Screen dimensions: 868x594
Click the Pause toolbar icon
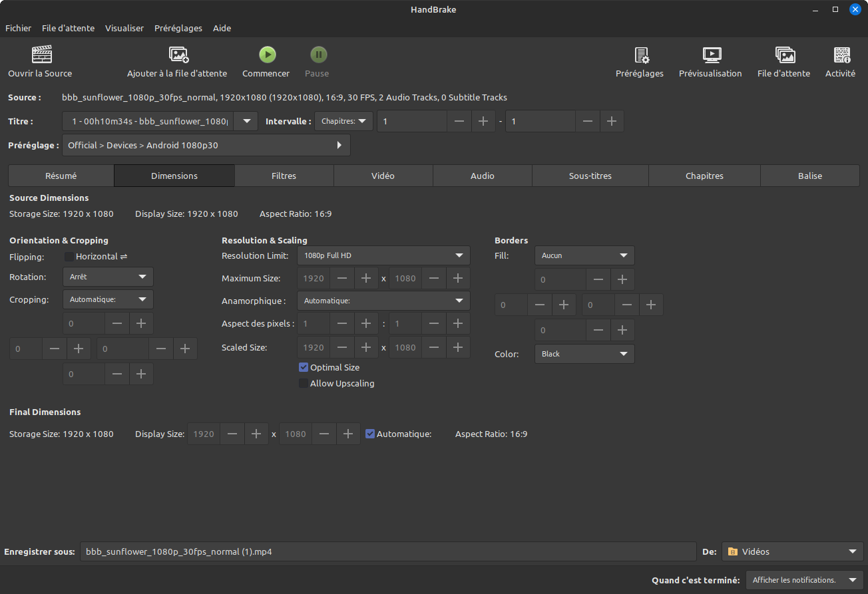[x=318, y=55]
